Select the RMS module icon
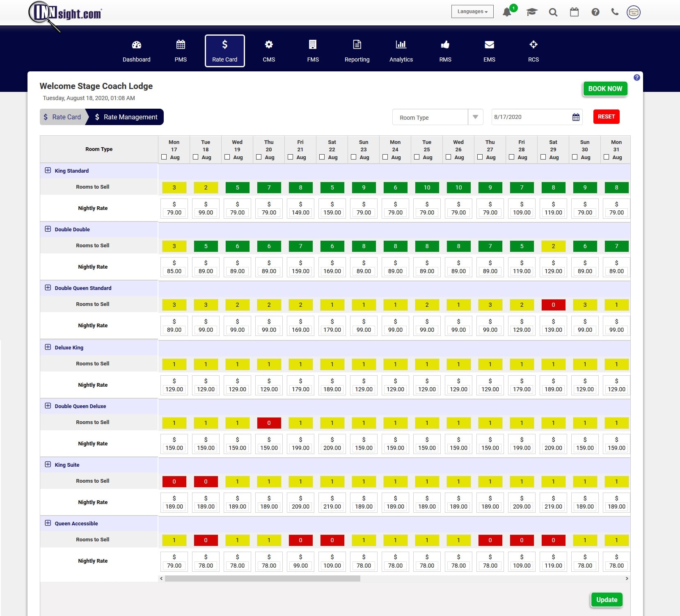680x616 pixels. click(445, 50)
